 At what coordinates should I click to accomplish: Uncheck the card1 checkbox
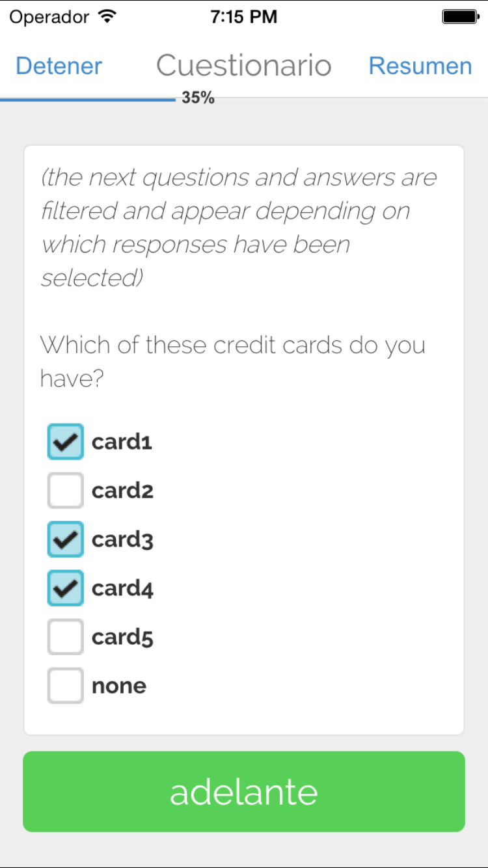click(x=65, y=442)
